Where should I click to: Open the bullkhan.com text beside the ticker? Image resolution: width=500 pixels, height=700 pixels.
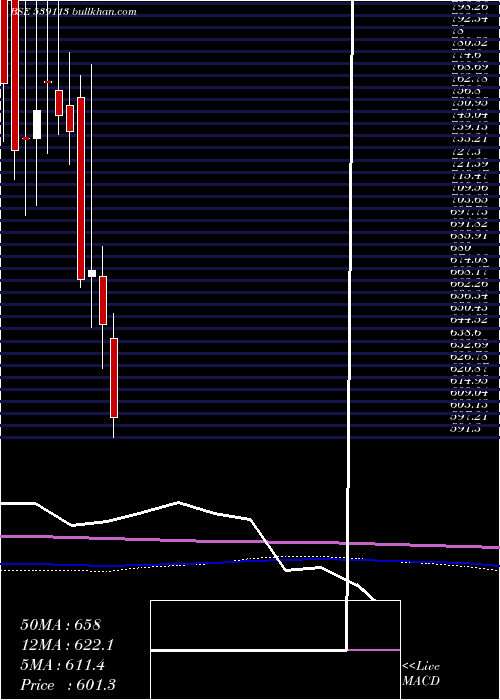pos(104,12)
